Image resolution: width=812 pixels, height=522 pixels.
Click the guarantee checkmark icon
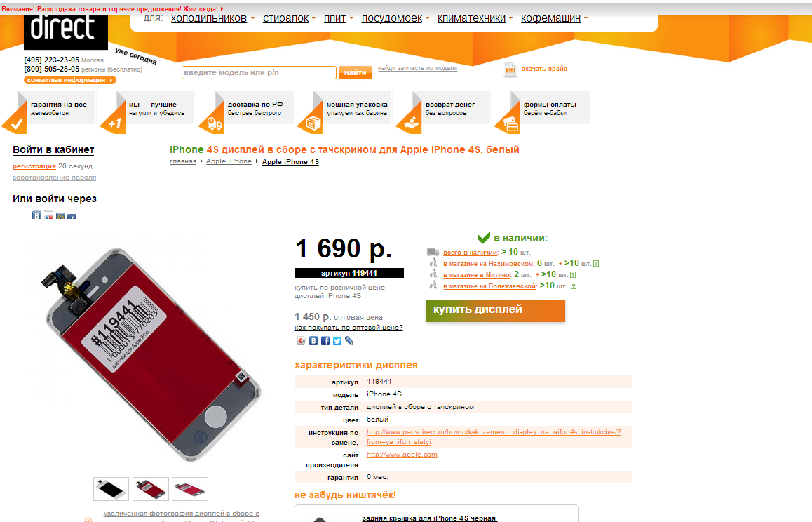point(15,123)
